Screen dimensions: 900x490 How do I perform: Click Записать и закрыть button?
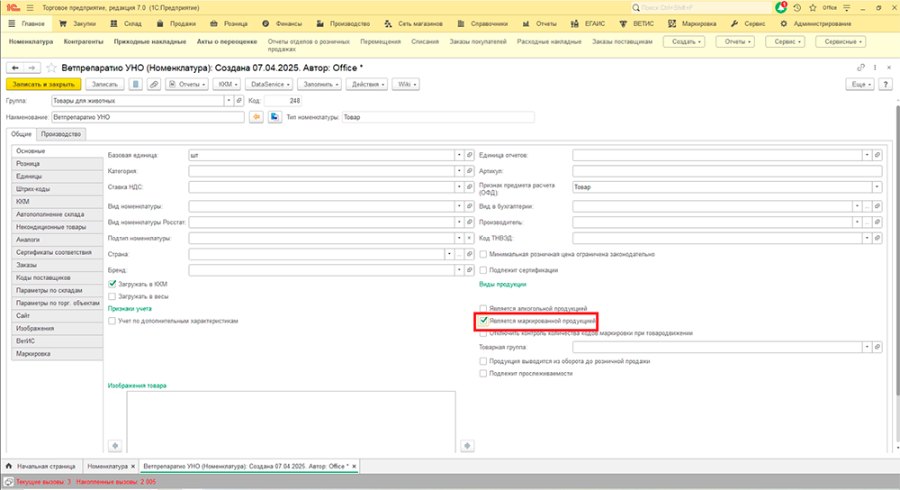[44, 84]
